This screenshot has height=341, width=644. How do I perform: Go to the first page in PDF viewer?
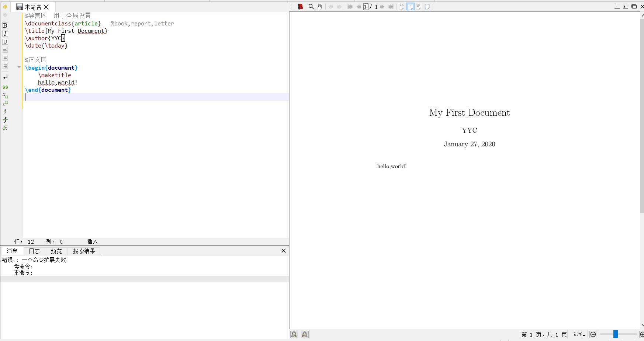pyautogui.click(x=350, y=7)
